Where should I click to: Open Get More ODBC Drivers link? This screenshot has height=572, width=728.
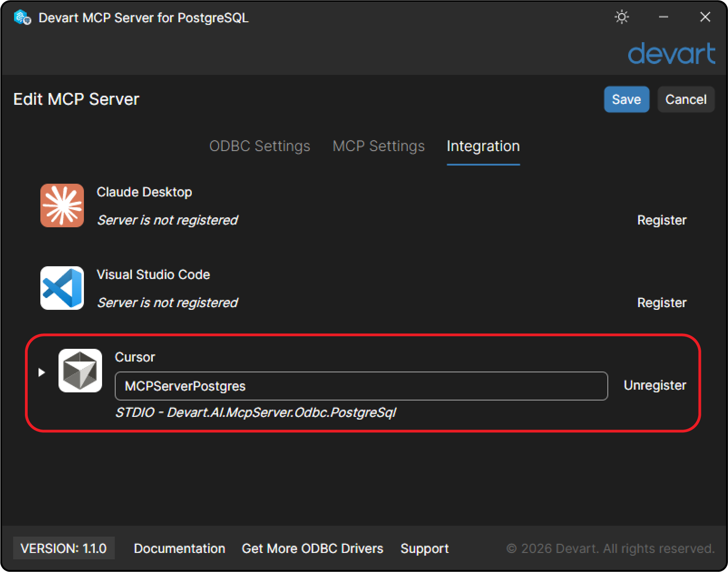(x=313, y=548)
